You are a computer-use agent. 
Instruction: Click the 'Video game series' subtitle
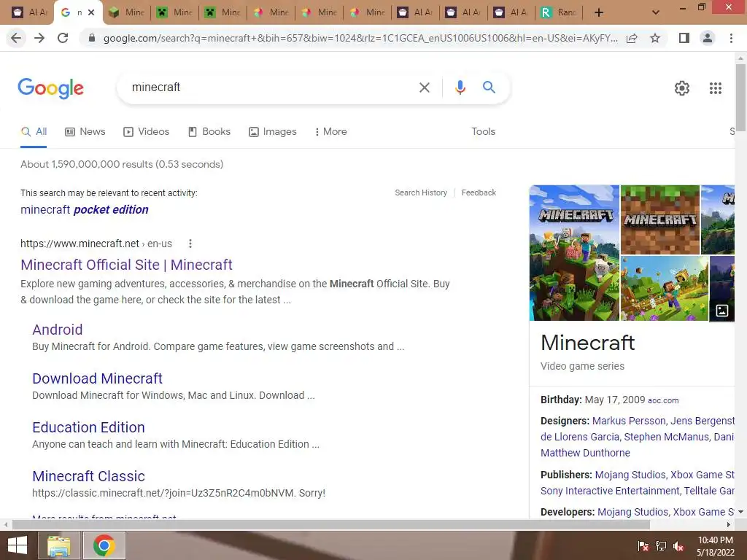(x=582, y=366)
